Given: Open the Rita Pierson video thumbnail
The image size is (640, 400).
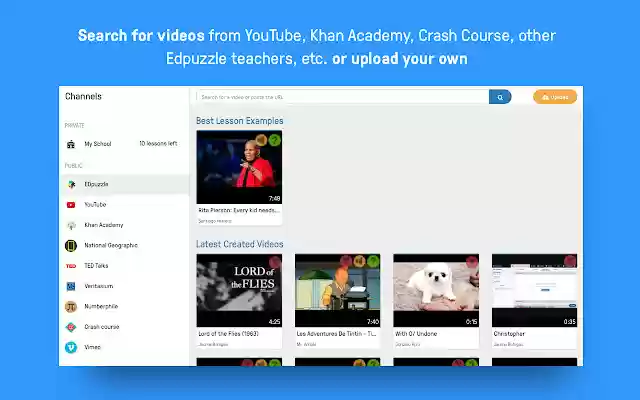Looking at the screenshot, I should [x=239, y=167].
